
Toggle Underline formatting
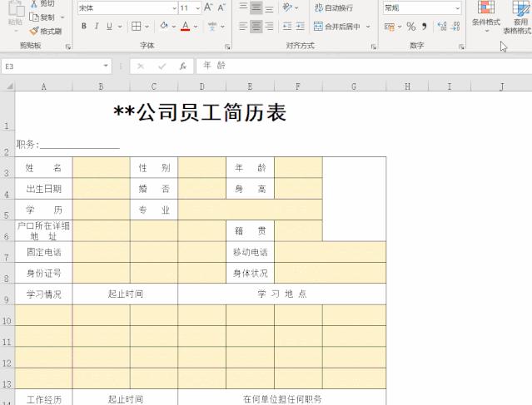click(x=109, y=26)
